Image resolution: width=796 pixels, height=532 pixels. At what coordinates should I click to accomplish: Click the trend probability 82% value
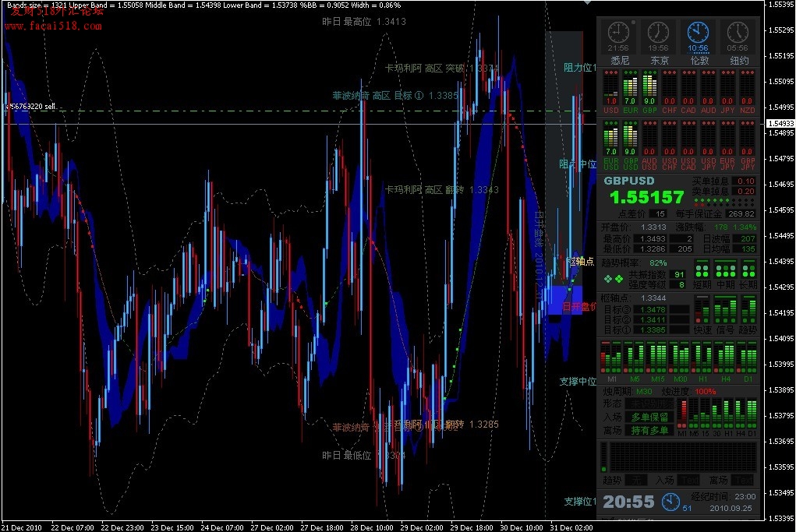coord(658,262)
